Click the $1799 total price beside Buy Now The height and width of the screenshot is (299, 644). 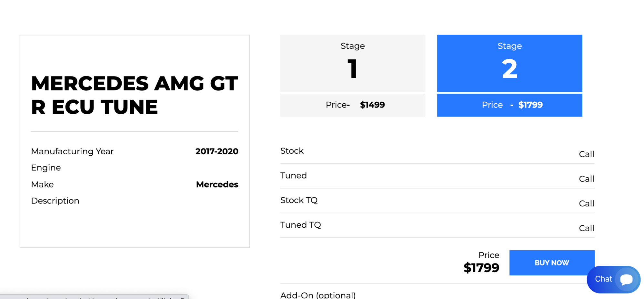(481, 268)
